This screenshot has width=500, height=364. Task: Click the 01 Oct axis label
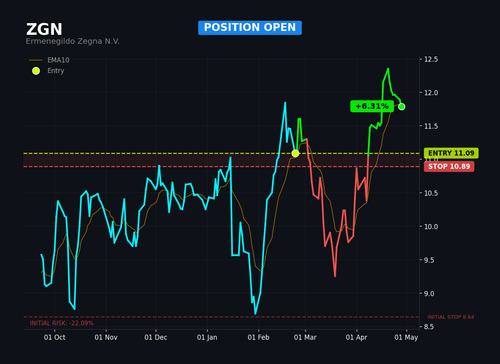[55, 337]
